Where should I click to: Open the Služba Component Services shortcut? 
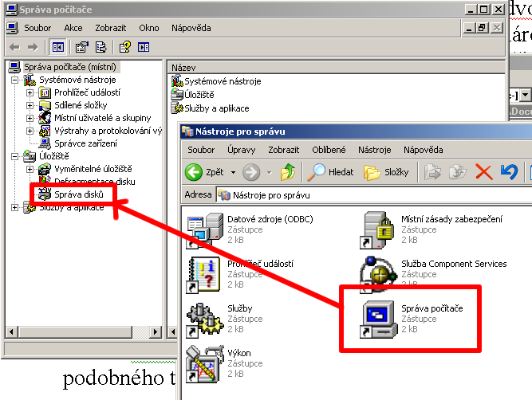point(376,273)
